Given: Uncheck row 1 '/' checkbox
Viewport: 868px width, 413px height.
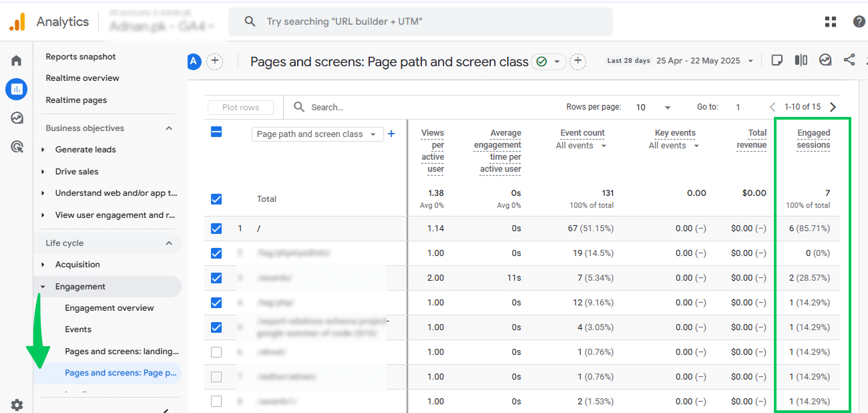Looking at the screenshot, I should pos(216,229).
